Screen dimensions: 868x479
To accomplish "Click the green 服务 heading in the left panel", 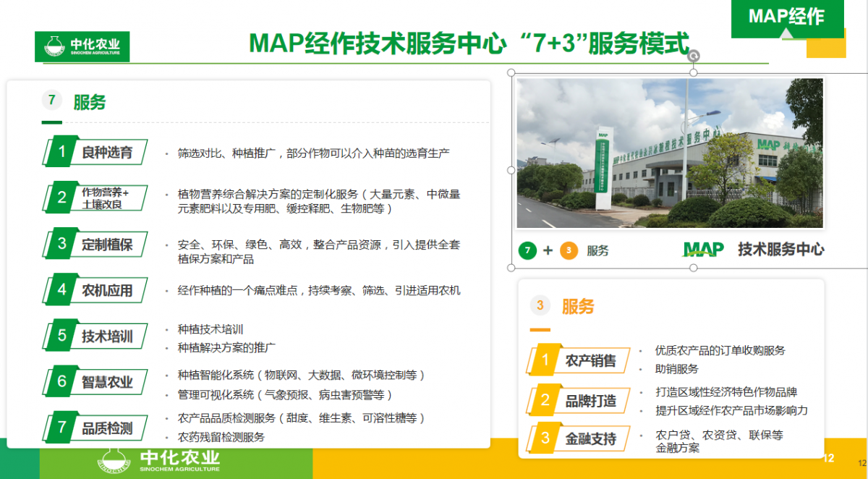I will [89, 102].
